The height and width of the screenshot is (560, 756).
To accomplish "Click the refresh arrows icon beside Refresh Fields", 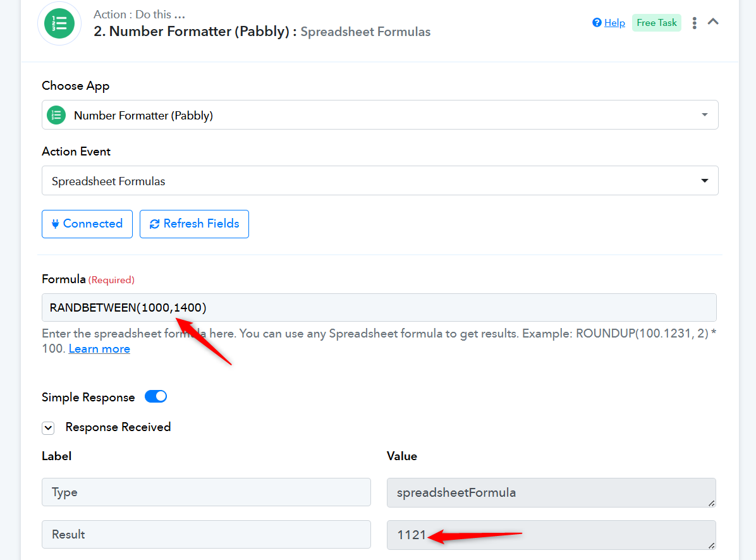I will pyautogui.click(x=154, y=224).
